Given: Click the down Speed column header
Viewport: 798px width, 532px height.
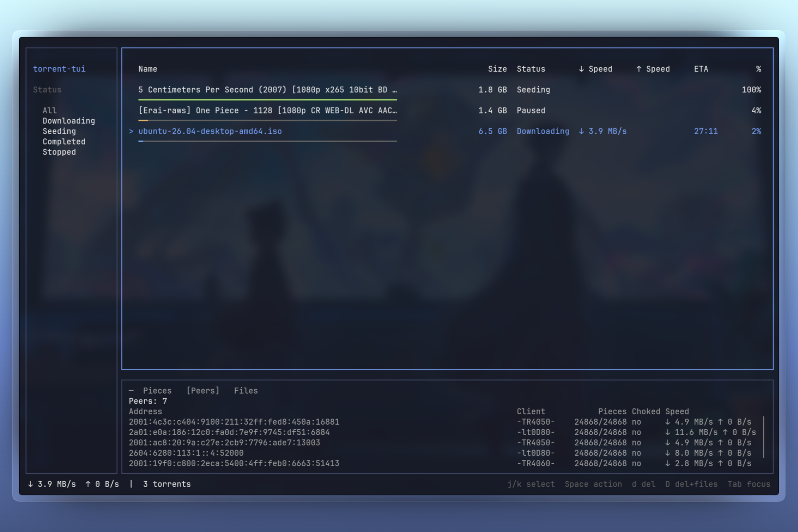Looking at the screenshot, I should [595, 69].
